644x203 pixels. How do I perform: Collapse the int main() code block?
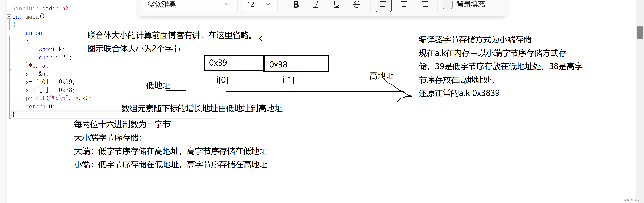[9, 16]
